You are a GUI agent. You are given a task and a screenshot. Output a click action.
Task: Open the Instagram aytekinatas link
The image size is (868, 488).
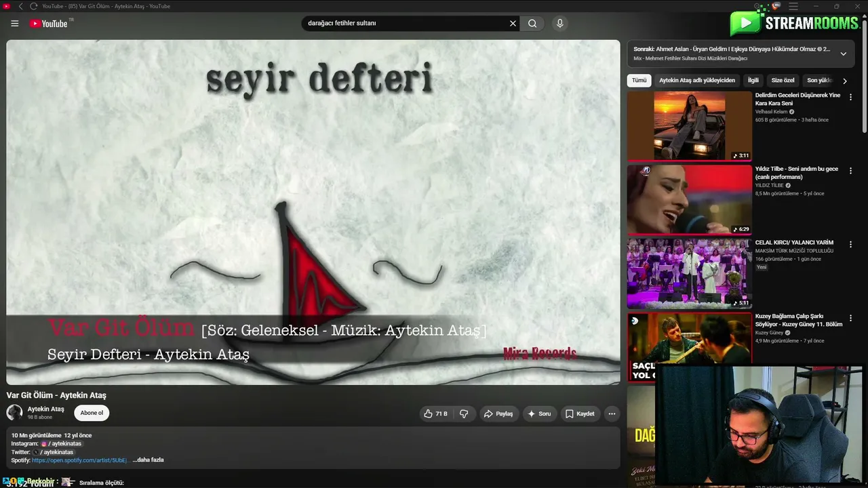[x=61, y=444]
